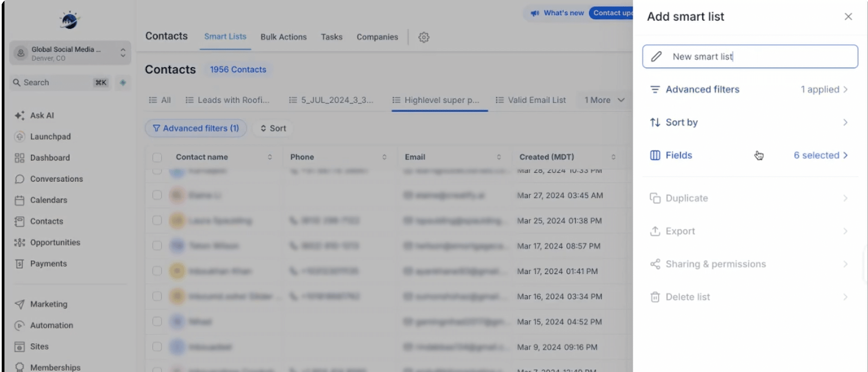
Task: Click the Ask AI sparkle icon
Action: click(20, 115)
